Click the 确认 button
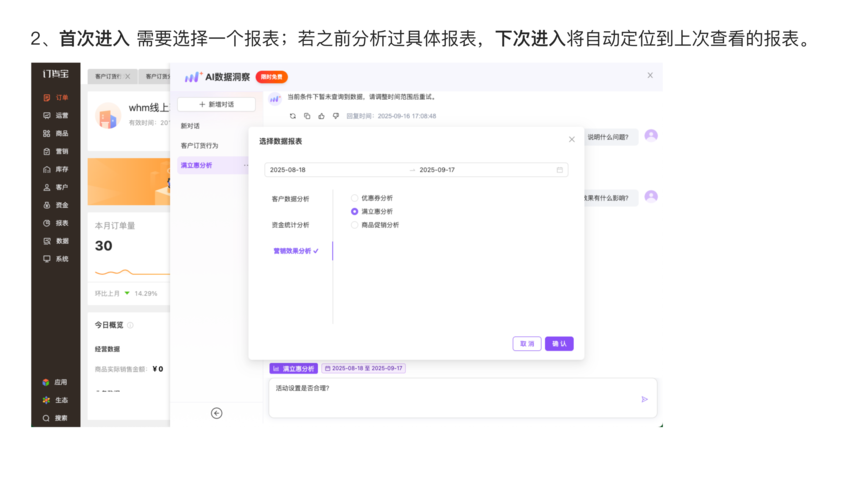Screen dimensions: 860x484 [559, 343]
